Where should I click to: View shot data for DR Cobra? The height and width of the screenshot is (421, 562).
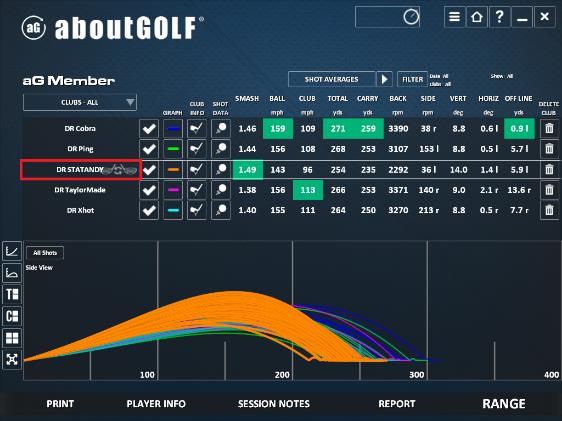click(221, 129)
